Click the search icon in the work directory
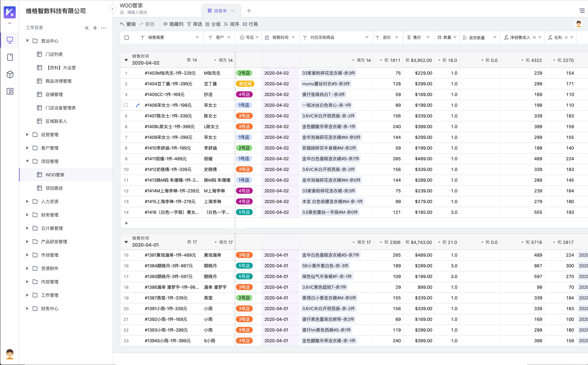Viewport: 588px width, 365px height. click(x=87, y=28)
